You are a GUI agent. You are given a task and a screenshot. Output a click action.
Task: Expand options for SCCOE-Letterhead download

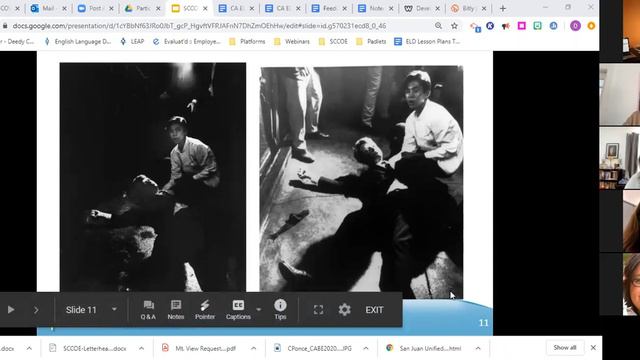click(x=141, y=348)
